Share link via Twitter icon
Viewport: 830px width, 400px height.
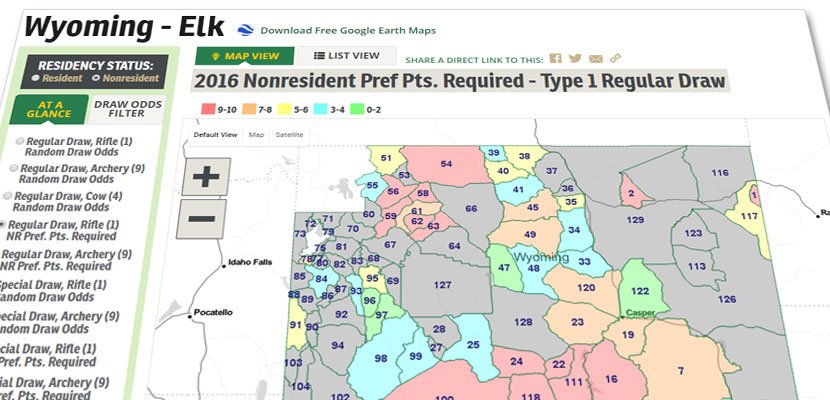(575, 58)
